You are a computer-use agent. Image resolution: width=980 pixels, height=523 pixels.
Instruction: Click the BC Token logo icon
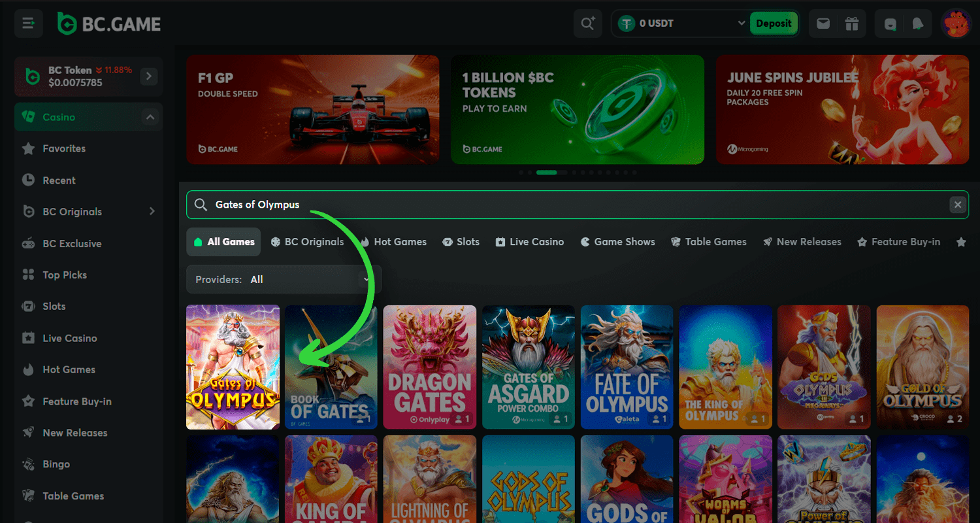[x=32, y=76]
